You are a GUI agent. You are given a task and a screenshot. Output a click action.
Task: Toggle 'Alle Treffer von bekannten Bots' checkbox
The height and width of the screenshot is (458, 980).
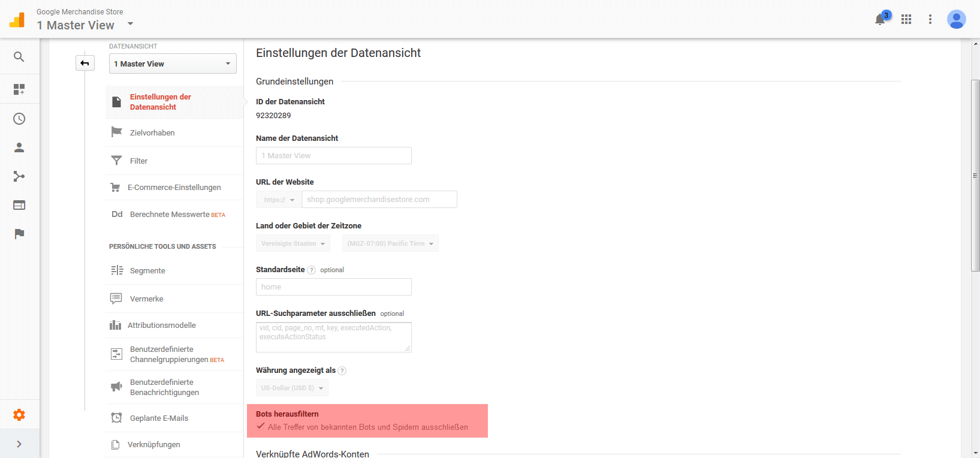tap(261, 426)
